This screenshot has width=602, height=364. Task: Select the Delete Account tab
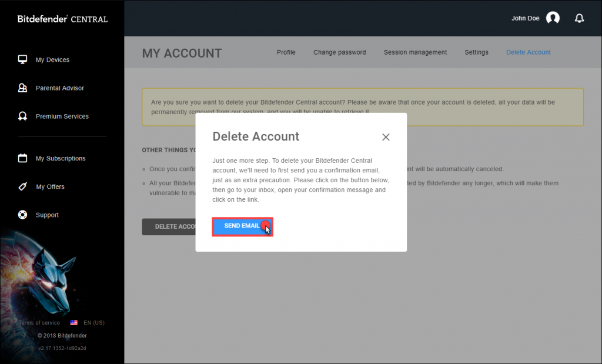tap(529, 52)
